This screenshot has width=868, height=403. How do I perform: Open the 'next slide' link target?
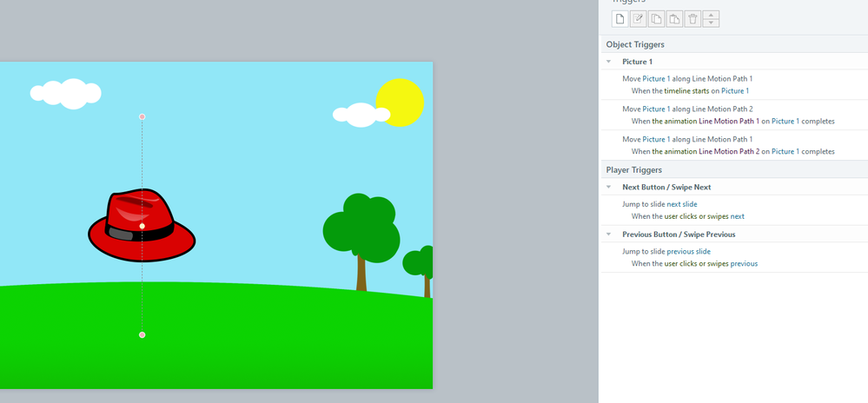pos(681,204)
